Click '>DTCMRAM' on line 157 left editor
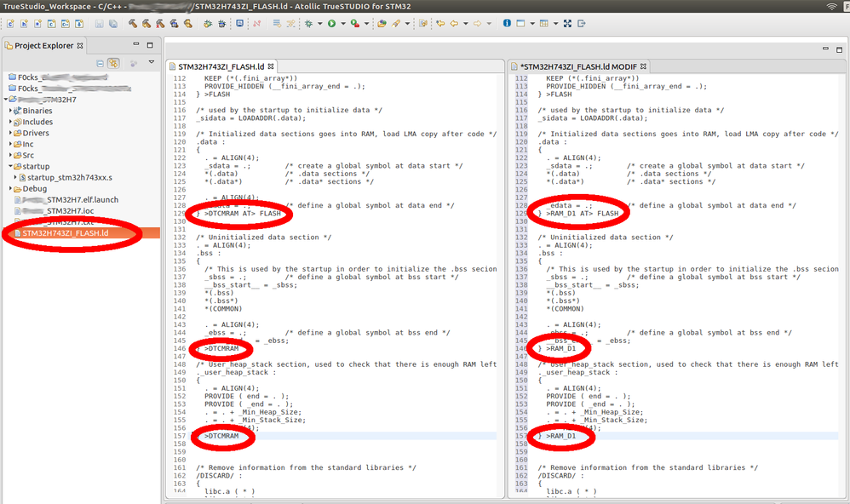The width and height of the screenshot is (850, 504). 221,436
